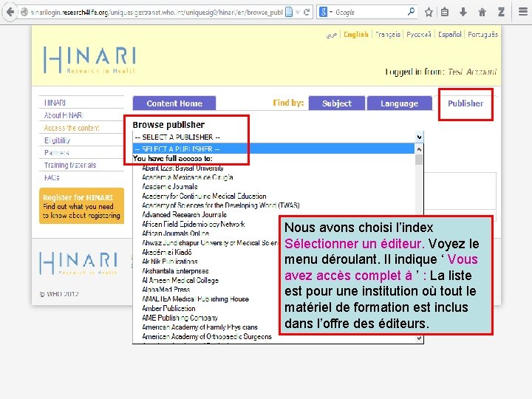The width and height of the screenshot is (532, 399).
Task: Select English language link
Action: tap(355, 35)
